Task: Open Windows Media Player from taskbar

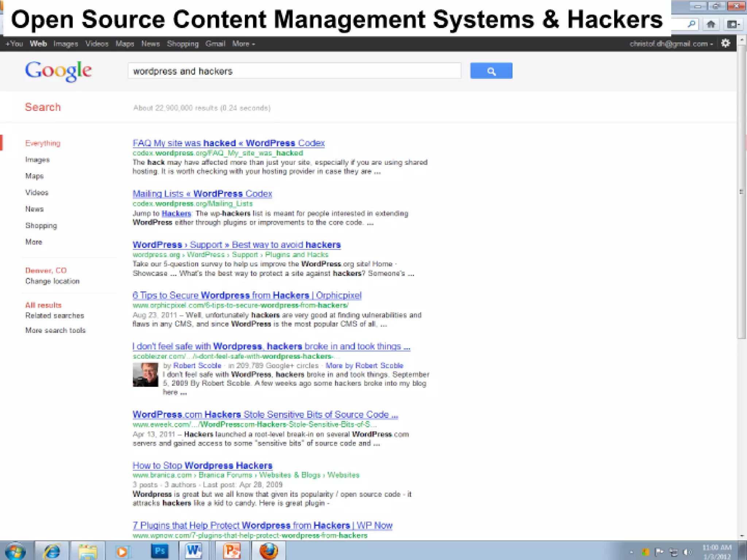Action: click(x=123, y=551)
